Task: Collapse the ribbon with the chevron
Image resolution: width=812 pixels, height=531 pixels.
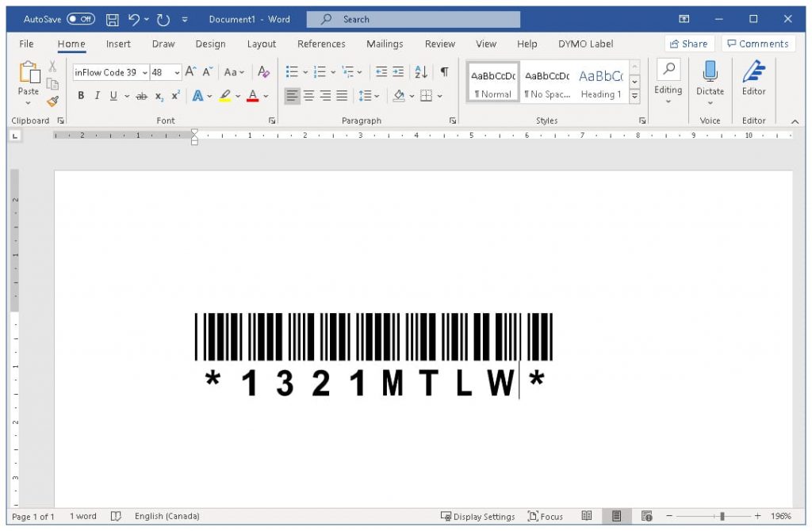Action: pyautogui.click(x=795, y=121)
